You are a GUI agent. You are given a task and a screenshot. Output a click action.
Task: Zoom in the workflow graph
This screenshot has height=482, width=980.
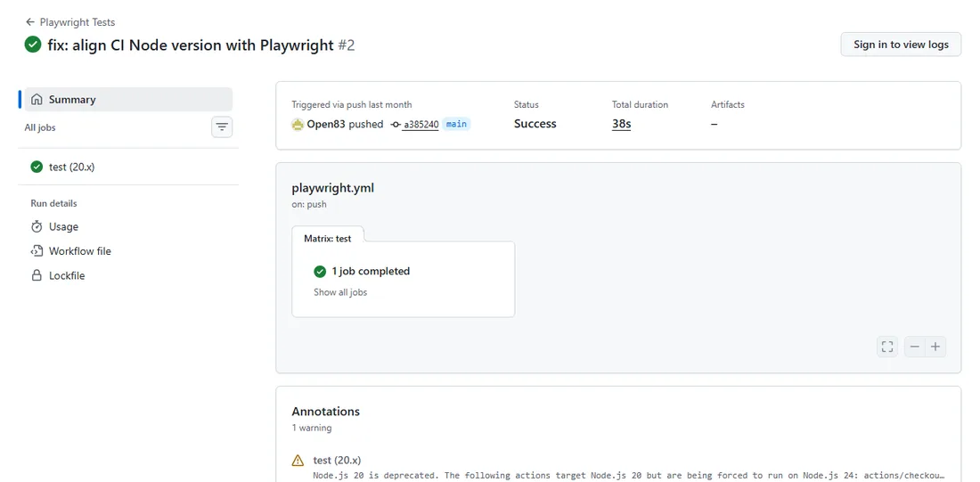click(x=935, y=347)
